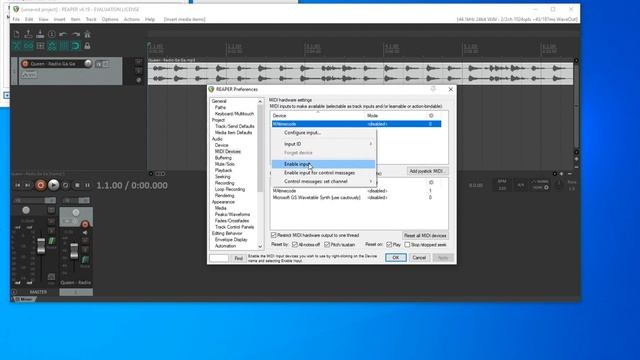Select Enable input in context menu
The height and width of the screenshot is (360, 640).
324,164
